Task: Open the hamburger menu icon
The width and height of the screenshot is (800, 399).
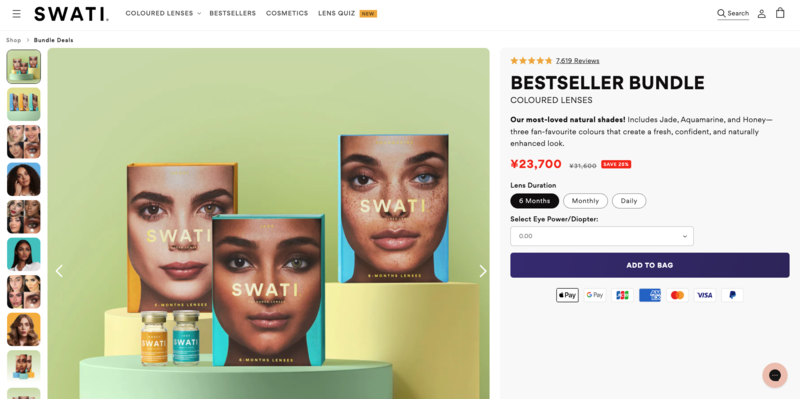Action: click(17, 14)
